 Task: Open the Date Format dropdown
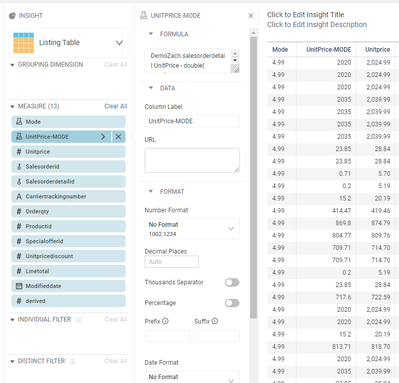click(x=192, y=377)
